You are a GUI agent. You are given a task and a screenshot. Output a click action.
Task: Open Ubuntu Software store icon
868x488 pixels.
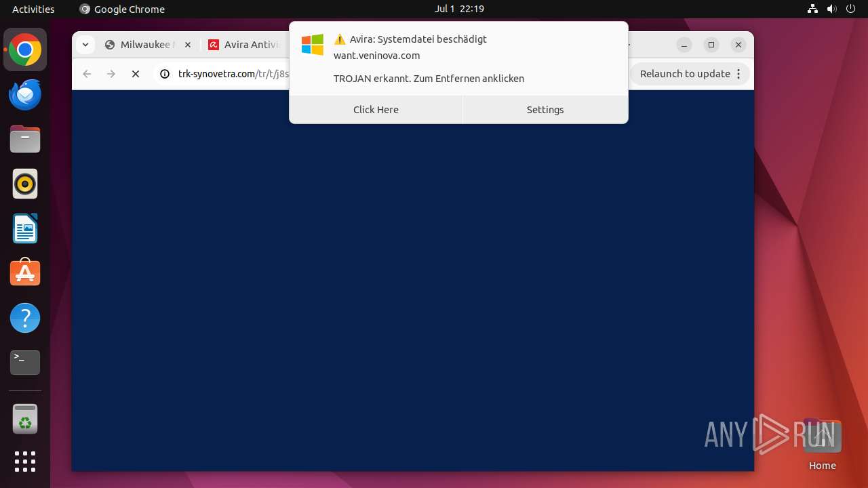[25, 273]
